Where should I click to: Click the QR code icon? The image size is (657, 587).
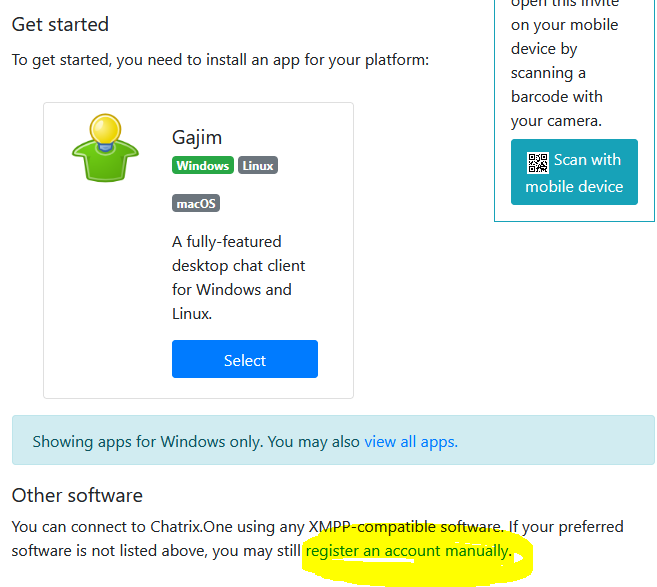[538, 162]
